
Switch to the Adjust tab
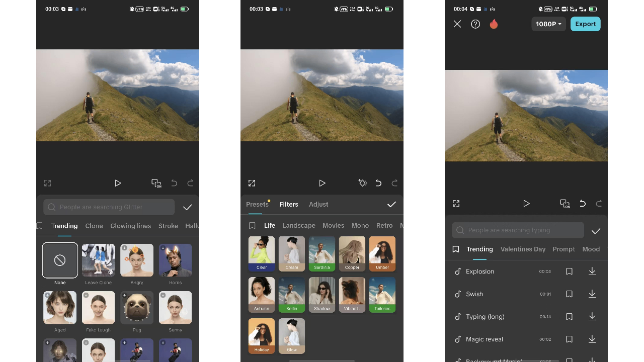point(318,205)
